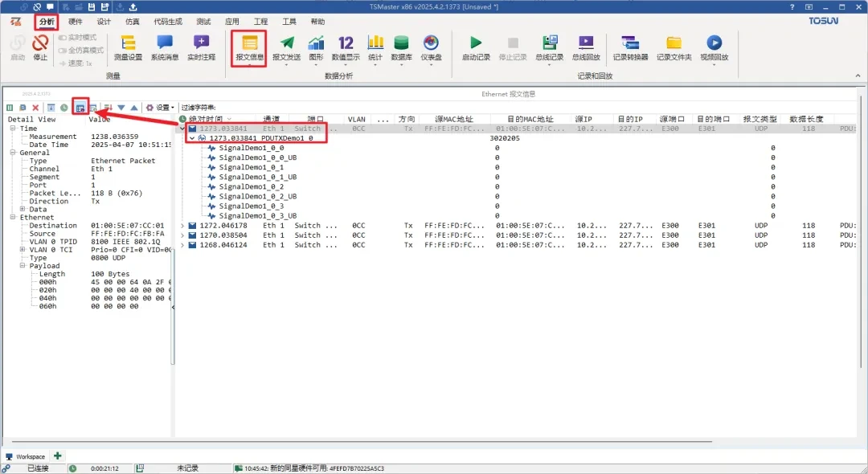Switch to the 硬件 hardware ribbon tab
This screenshot has height=474, width=868.
pos(75,22)
